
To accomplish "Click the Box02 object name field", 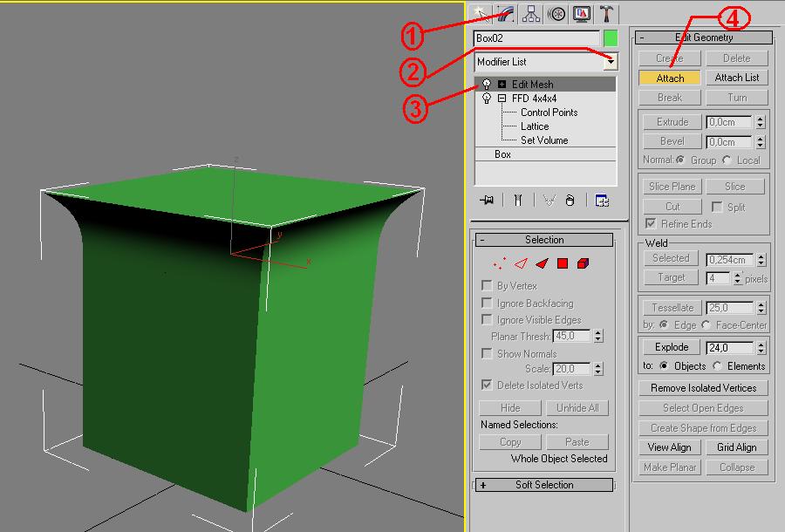I will click(x=536, y=38).
